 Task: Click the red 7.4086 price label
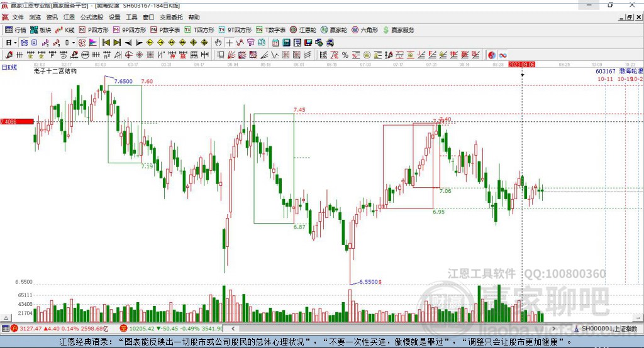pos(17,121)
